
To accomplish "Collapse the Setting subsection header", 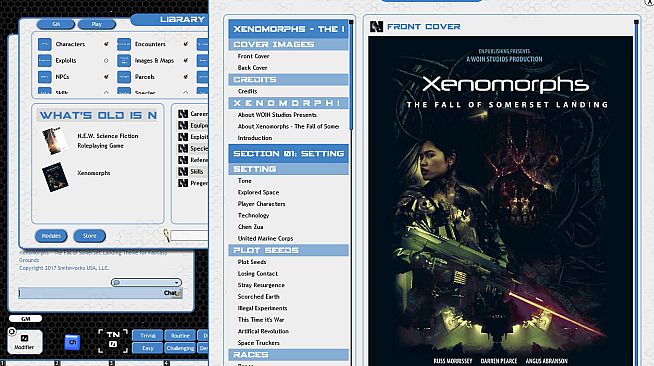I will coord(288,169).
